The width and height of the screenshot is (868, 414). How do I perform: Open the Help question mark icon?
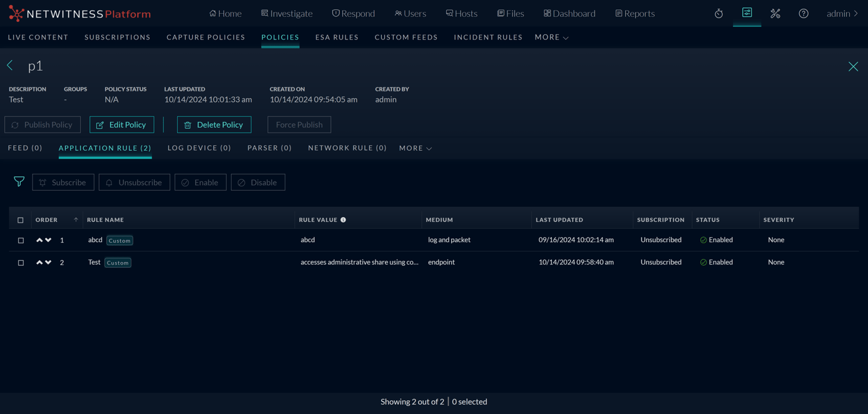(x=804, y=14)
